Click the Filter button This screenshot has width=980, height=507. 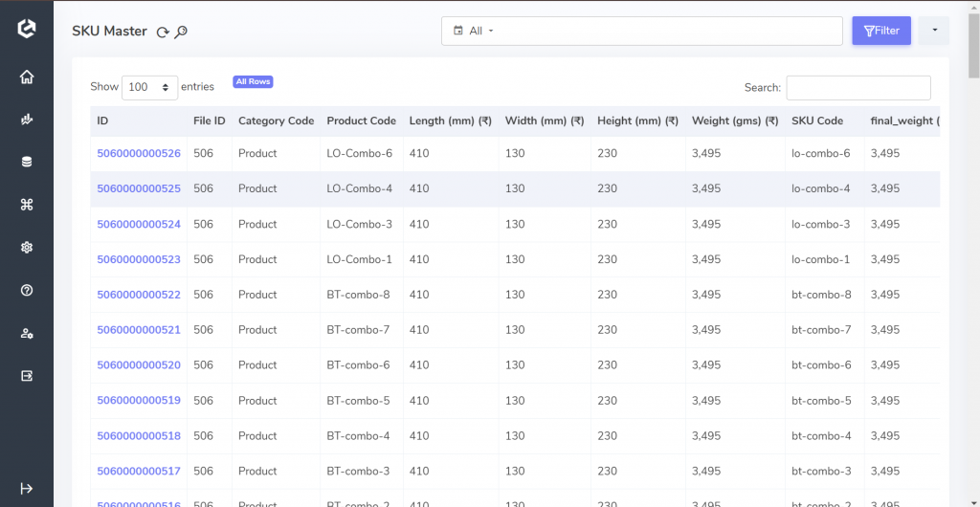[881, 31]
